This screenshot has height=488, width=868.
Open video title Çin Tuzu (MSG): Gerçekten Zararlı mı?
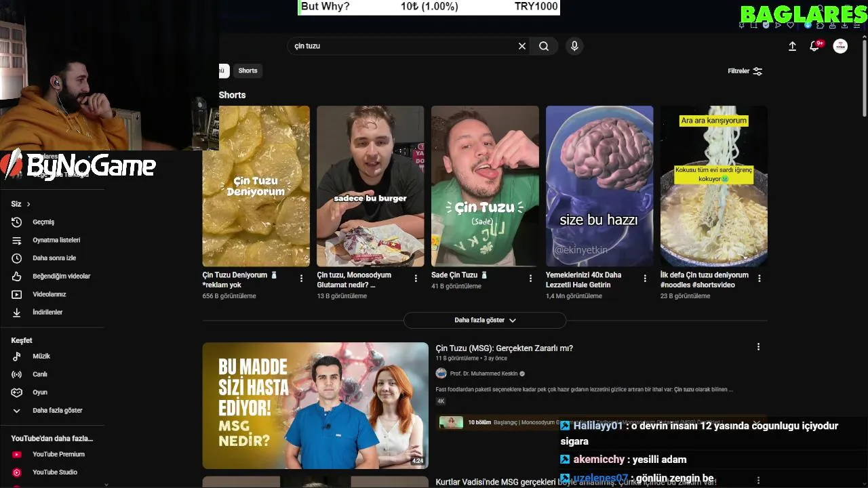click(x=504, y=348)
